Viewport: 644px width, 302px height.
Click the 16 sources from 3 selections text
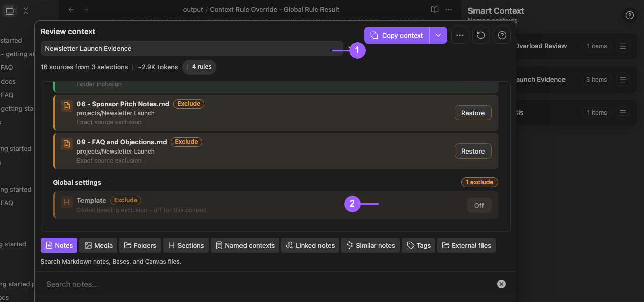pos(85,67)
